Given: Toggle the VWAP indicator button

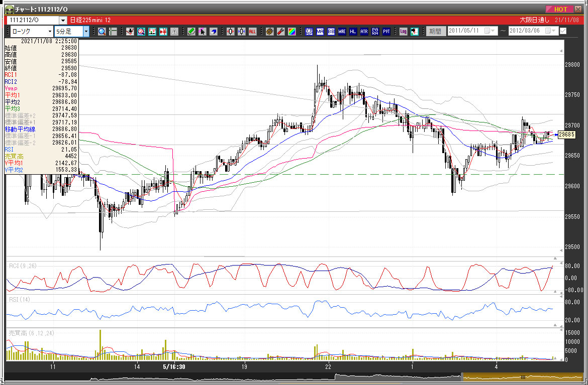Looking at the screenshot, I should (309, 31).
